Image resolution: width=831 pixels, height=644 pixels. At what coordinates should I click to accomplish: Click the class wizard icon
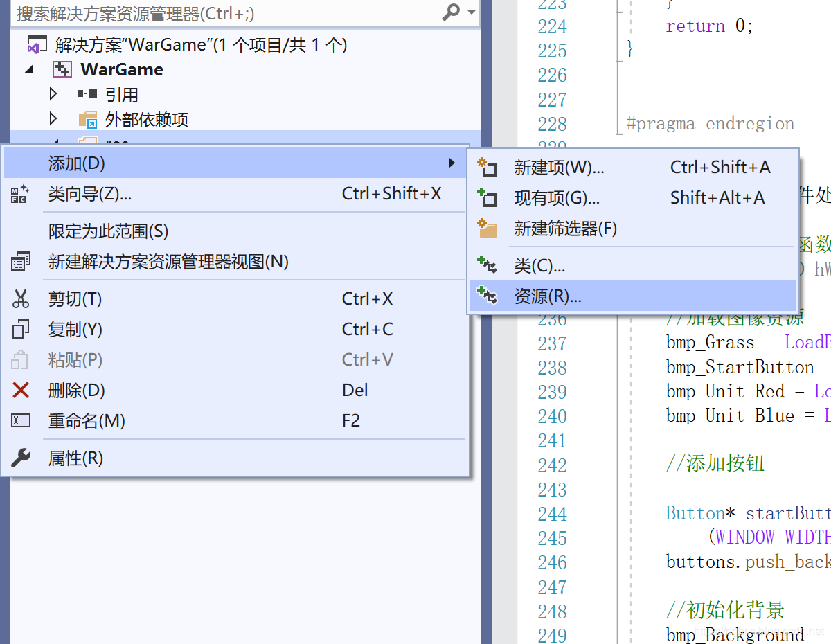coord(20,193)
